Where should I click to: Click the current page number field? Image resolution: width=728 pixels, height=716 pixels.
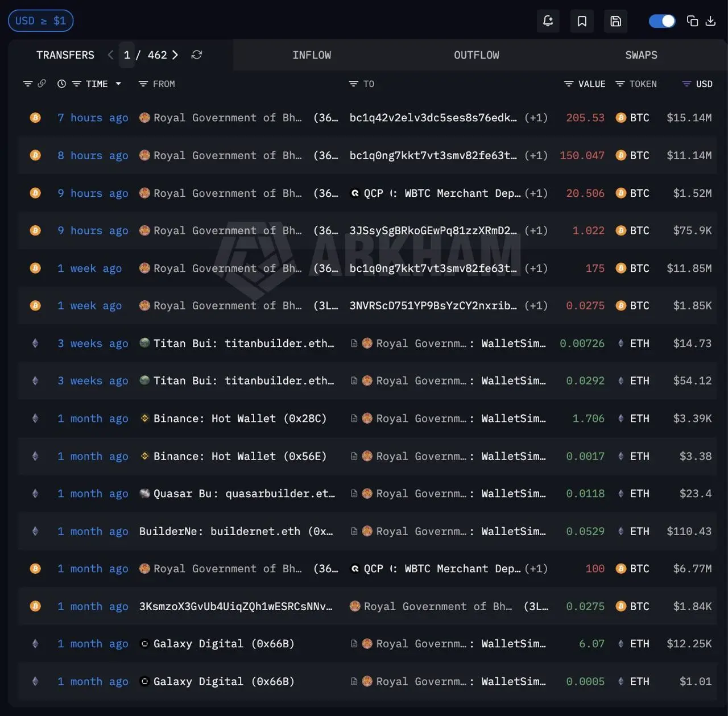point(127,55)
